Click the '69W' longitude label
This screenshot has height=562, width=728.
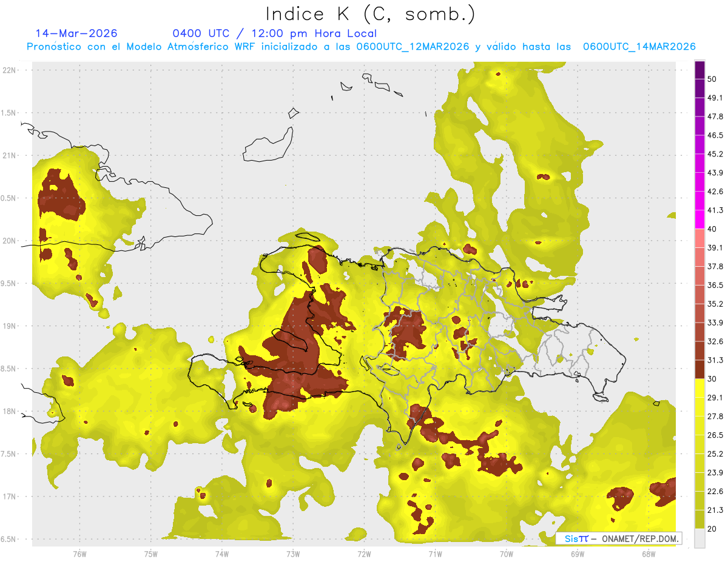tap(578, 554)
